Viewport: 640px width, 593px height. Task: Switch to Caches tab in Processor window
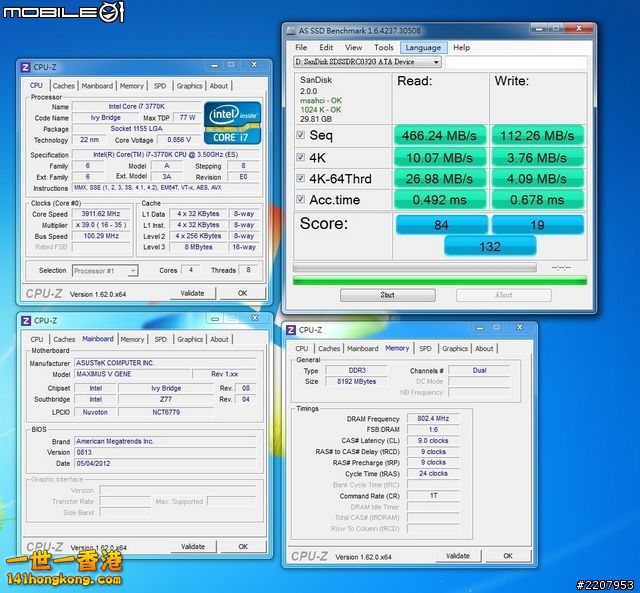64,86
